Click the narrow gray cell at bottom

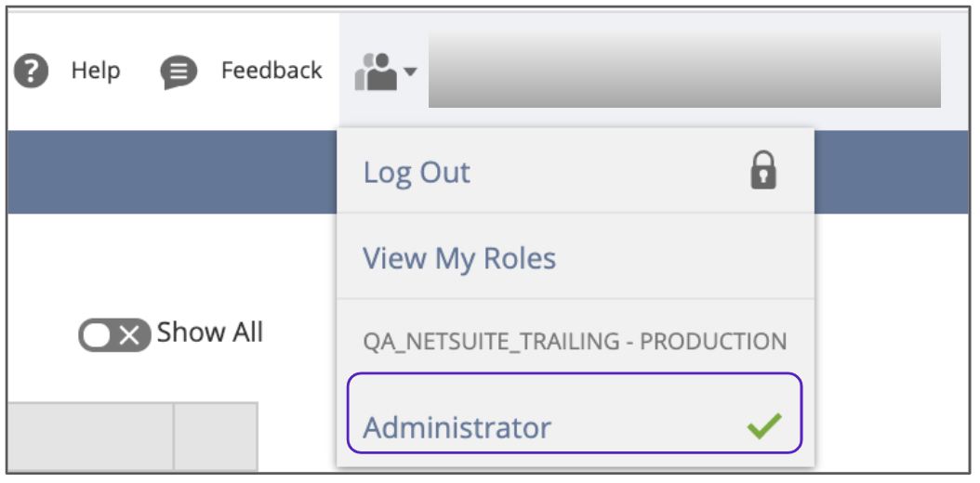click(215, 435)
